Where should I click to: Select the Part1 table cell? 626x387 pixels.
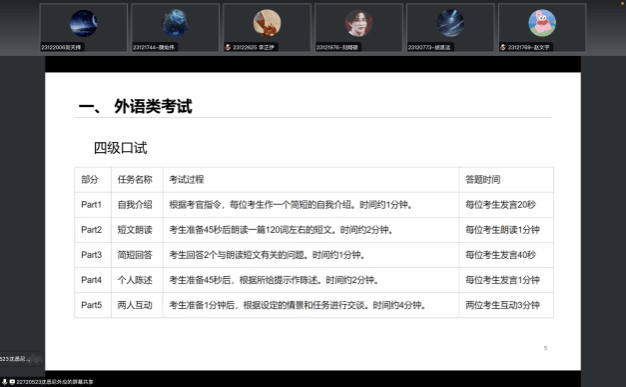click(93, 205)
